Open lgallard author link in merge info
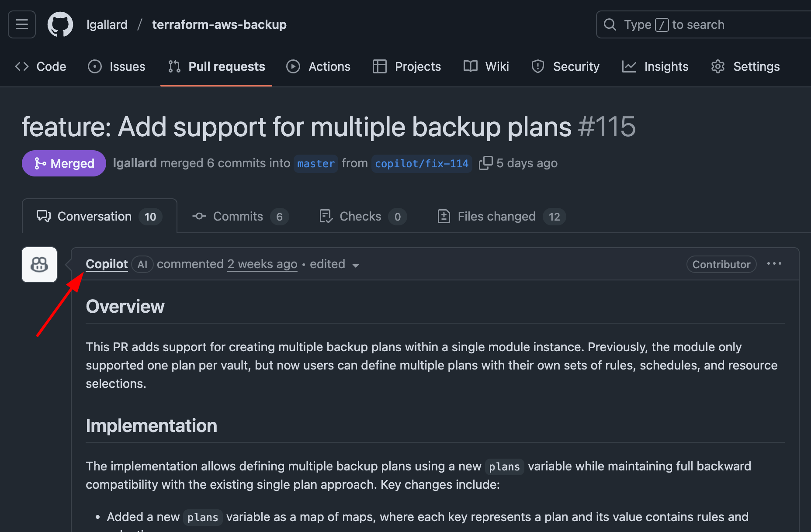 tap(135, 163)
